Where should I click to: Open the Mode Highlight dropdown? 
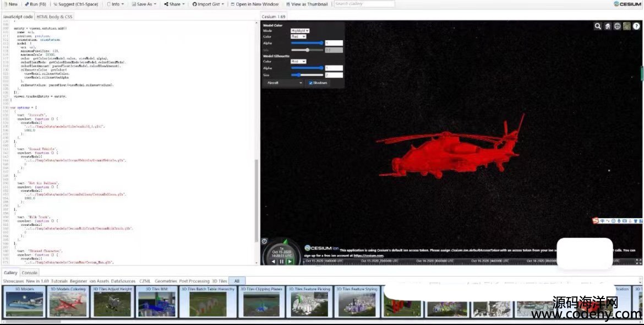[300, 31]
